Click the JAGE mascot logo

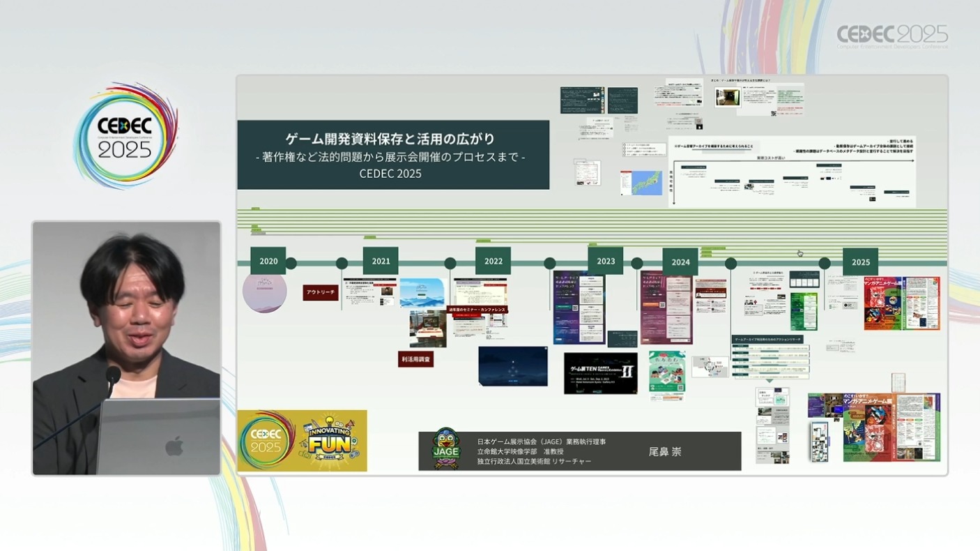pyautogui.click(x=447, y=449)
